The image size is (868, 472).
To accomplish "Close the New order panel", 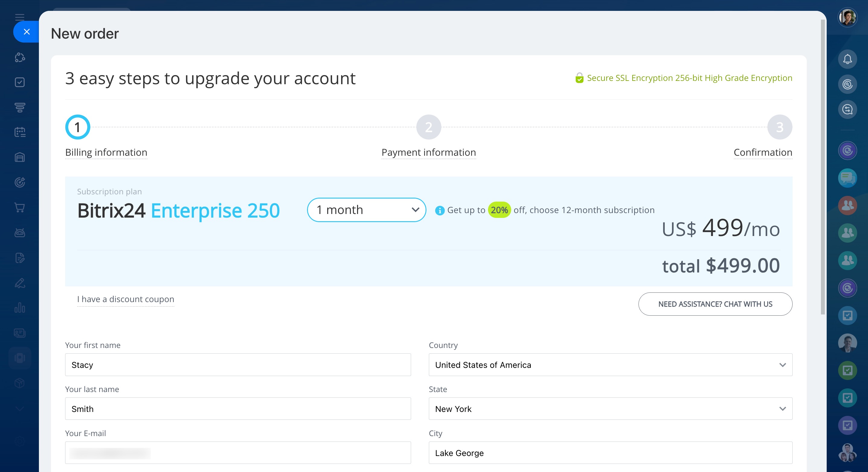I will point(27,32).
